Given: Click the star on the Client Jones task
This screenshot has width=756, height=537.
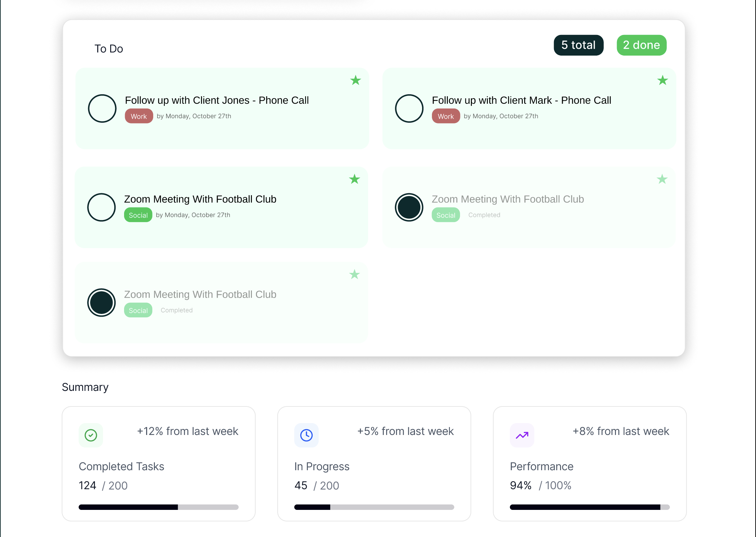Looking at the screenshot, I should coord(355,80).
